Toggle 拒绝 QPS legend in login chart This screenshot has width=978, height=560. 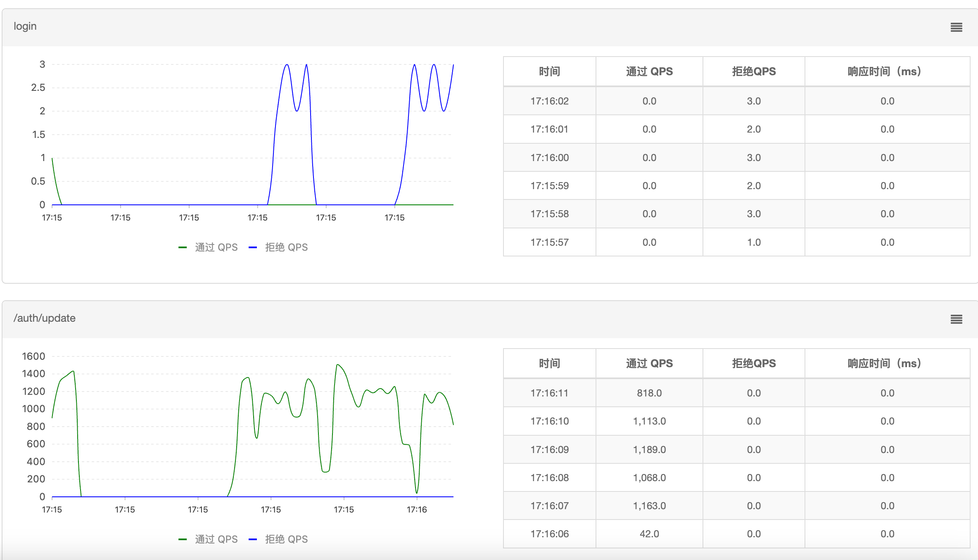click(x=286, y=247)
